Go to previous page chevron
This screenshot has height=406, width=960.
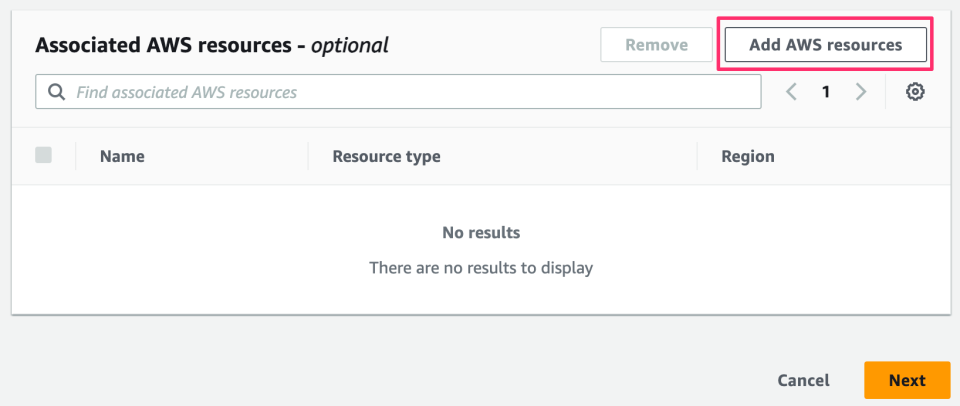791,92
